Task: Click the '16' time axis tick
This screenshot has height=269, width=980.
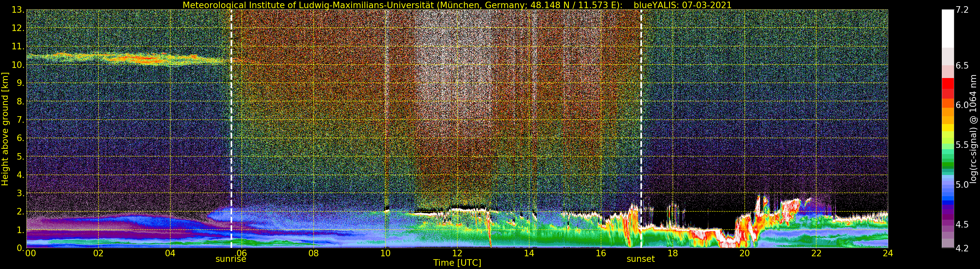Action: [x=601, y=253]
